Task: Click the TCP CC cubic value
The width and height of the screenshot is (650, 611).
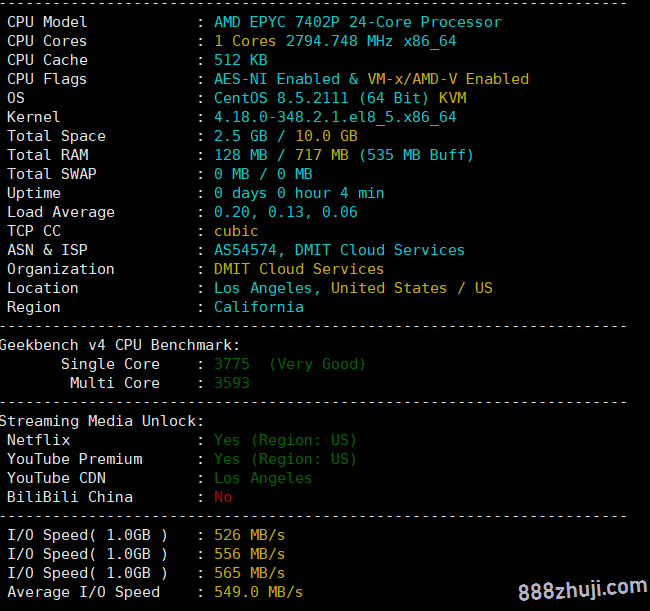Action: tap(236, 231)
